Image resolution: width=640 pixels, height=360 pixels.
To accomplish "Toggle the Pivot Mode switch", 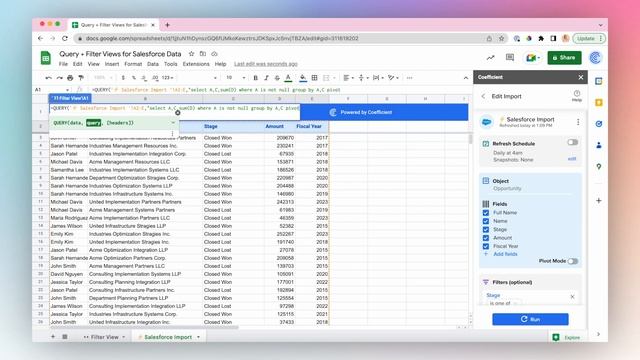I will (x=573, y=261).
